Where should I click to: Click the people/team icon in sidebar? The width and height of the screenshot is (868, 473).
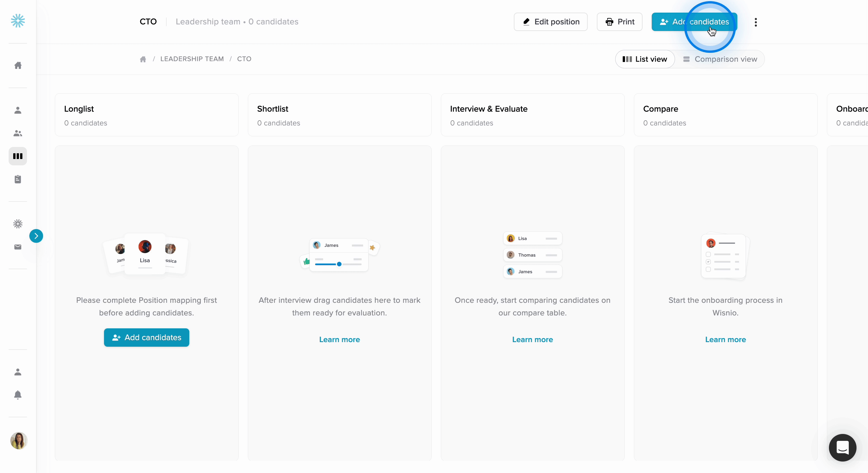(x=18, y=133)
